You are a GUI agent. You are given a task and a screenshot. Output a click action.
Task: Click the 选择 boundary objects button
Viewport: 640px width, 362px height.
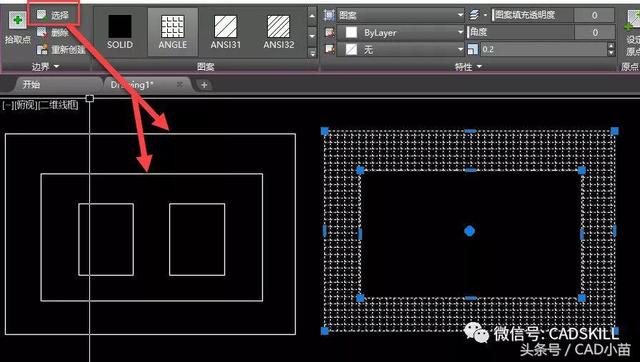click(x=53, y=16)
